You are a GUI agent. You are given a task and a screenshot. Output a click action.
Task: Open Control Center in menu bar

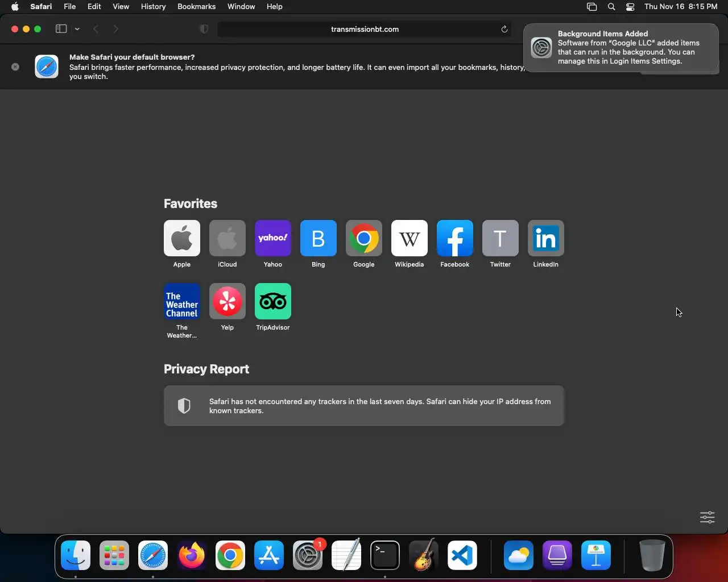630,6
